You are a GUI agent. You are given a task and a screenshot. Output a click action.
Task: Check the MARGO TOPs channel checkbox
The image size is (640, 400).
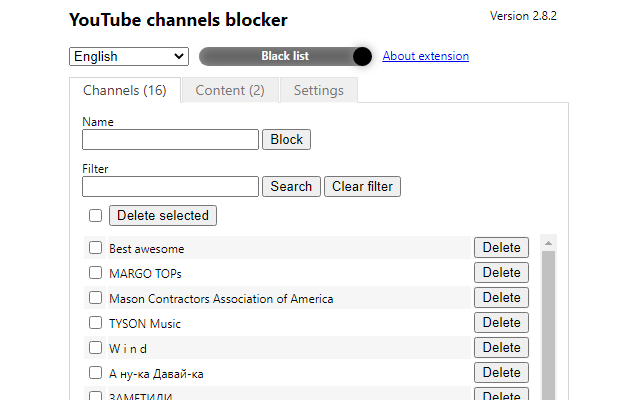(95, 273)
